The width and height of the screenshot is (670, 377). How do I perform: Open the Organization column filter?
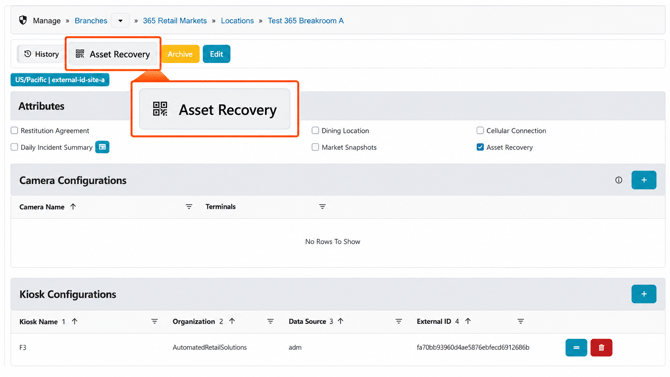270,321
